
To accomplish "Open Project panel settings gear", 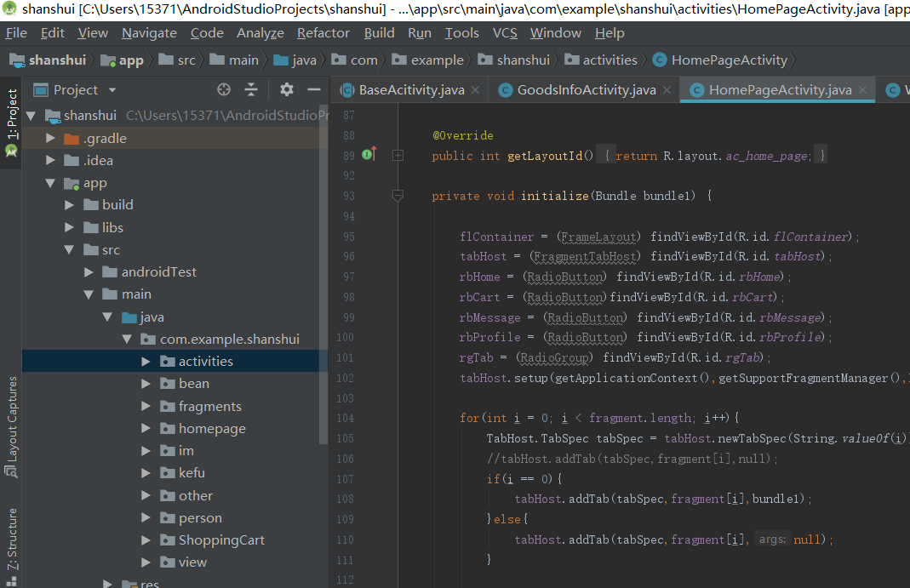I will (287, 89).
